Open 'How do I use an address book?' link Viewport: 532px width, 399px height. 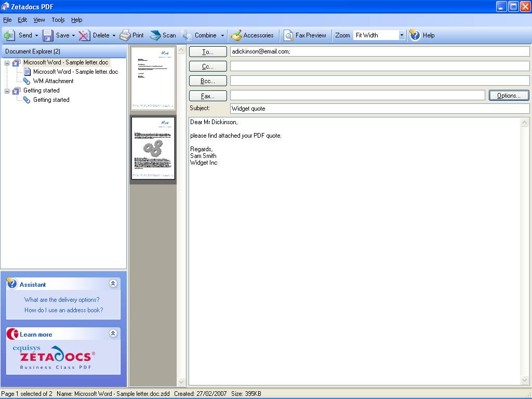tap(64, 310)
